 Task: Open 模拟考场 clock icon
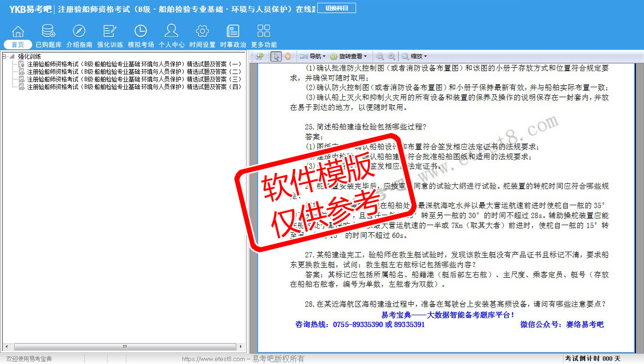(x=141, y=32)
